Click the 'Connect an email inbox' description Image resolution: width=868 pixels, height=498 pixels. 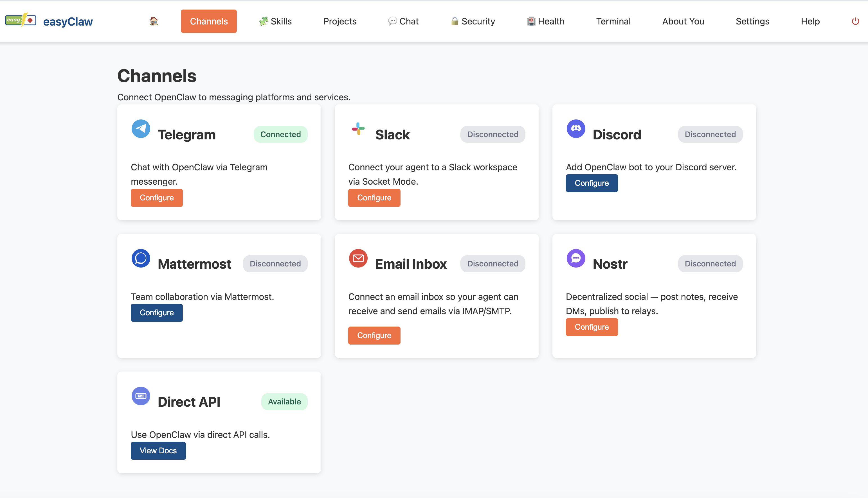click(x=433, y=304)
